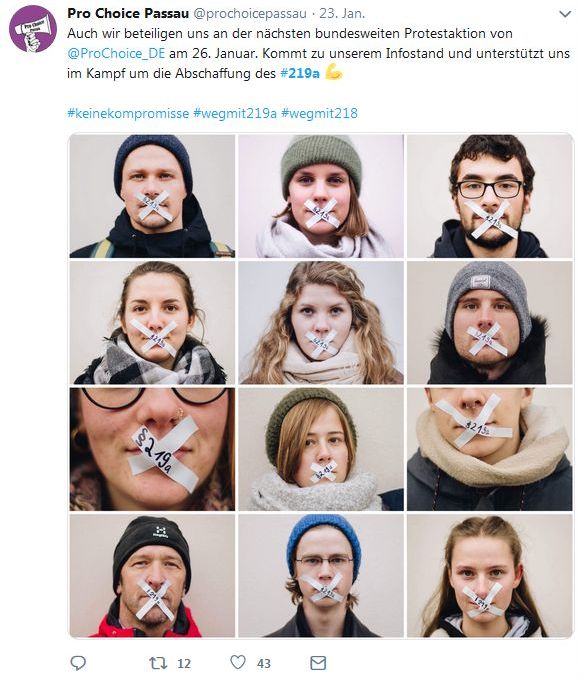The width and height of the screenshot is (585, 678).
Task: Open close-up photo with large §219a tape
Action: [x=152, y=449]
